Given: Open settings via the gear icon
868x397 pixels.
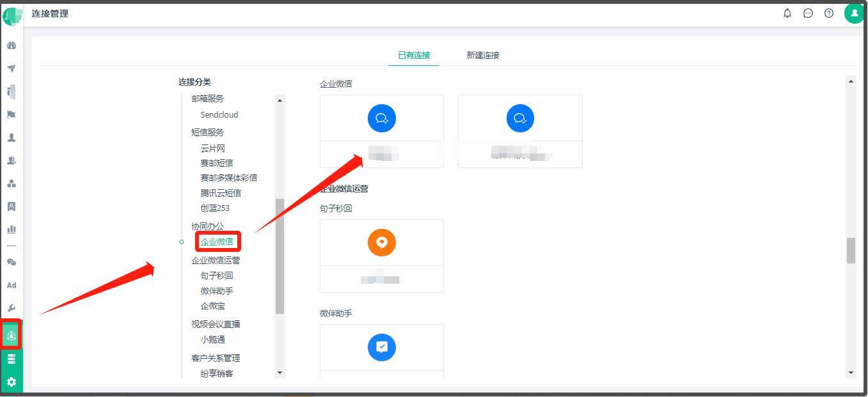Looking at the screenshot, I should (x=12, y=382).
